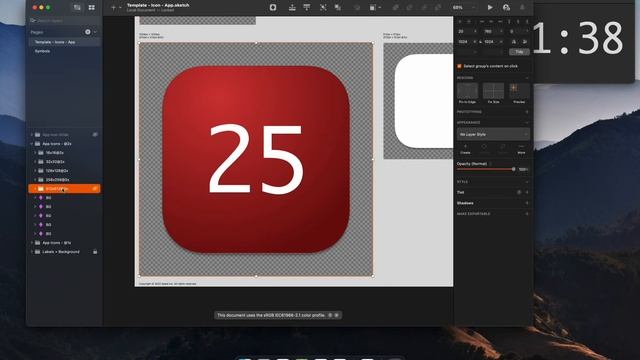Image resolution: width=640 pixels, height=360 pixels.
Task: Dismiss the color profile notice banner
Action: coord(337,315)
